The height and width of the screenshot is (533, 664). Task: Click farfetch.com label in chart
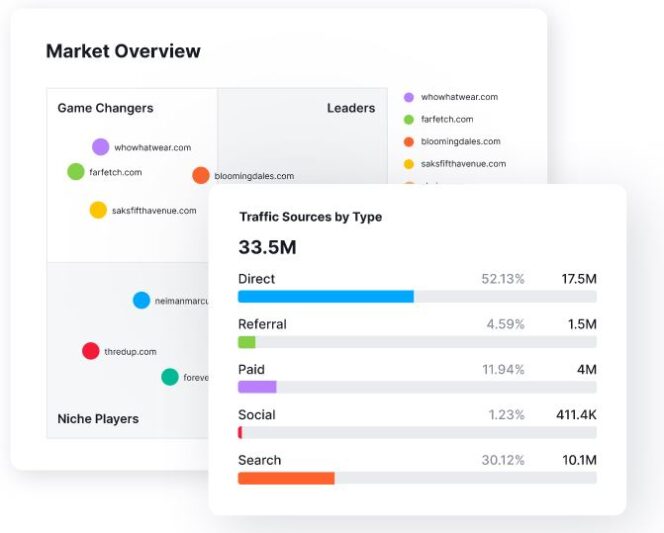coord(116,172)
